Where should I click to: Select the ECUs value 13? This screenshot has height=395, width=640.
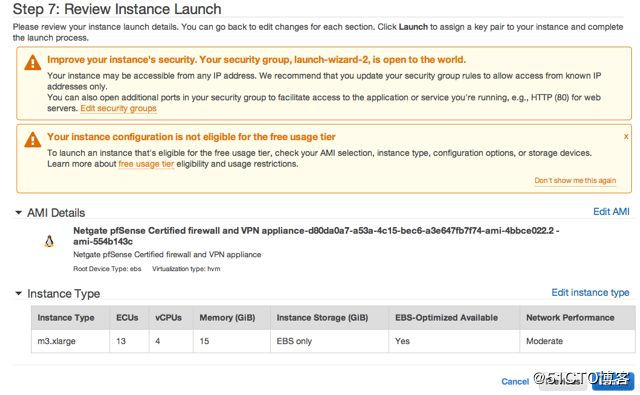(129, 341)
